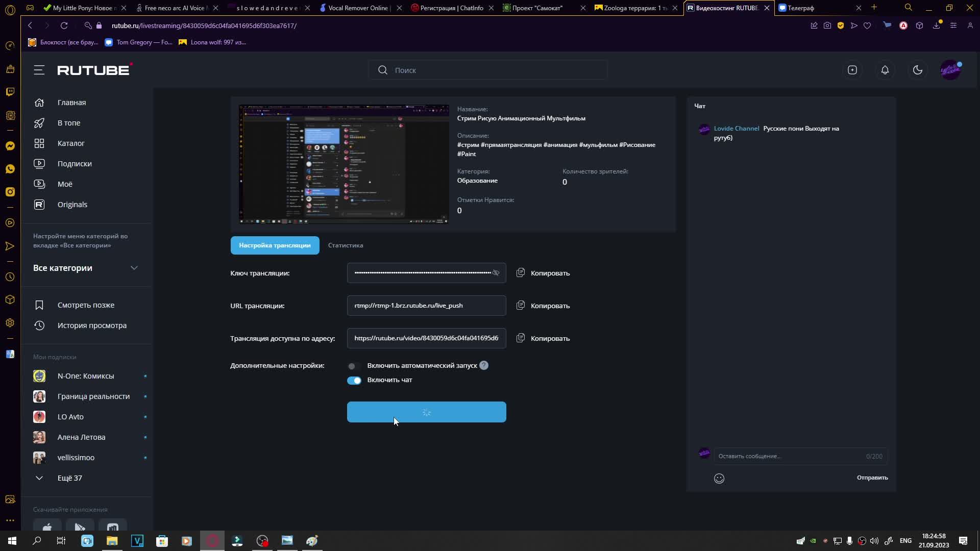Viewport: 980px width, 551px height.
Task: Click the help question mark icon
Action: 484,366
